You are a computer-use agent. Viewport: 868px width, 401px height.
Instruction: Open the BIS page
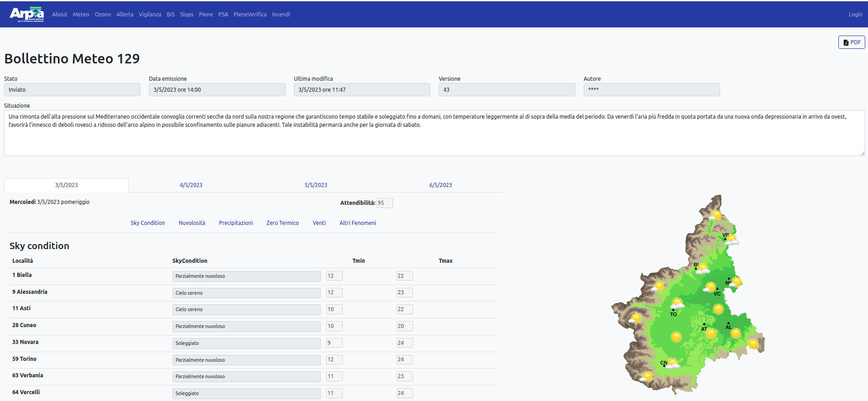coord(171,15)
